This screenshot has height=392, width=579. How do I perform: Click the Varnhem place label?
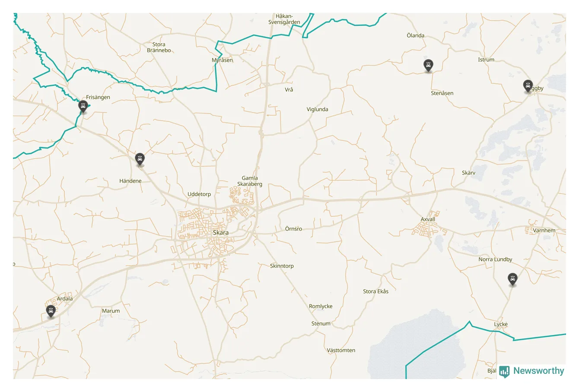[x=544, y=230]
